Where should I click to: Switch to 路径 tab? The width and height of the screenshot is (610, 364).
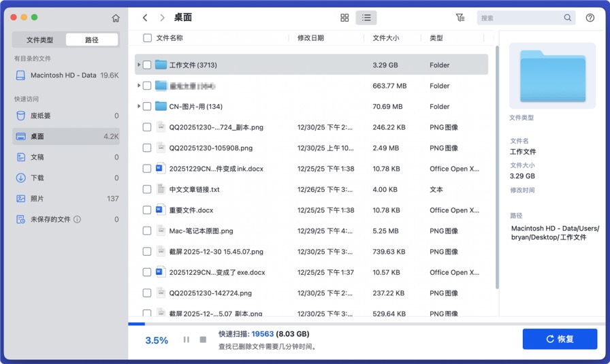[x=92, y=39]
